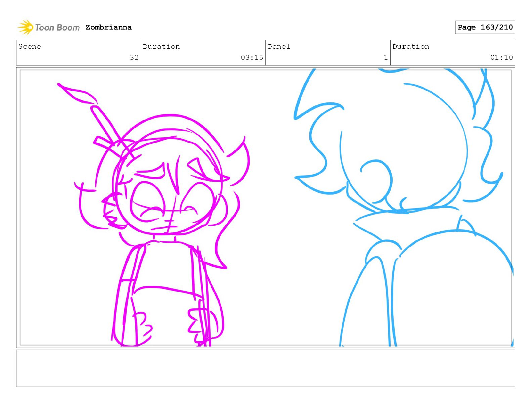This screenshot has height=411, width=532.
Task: Click the 'Scene' header label
Action: [30, 46]
